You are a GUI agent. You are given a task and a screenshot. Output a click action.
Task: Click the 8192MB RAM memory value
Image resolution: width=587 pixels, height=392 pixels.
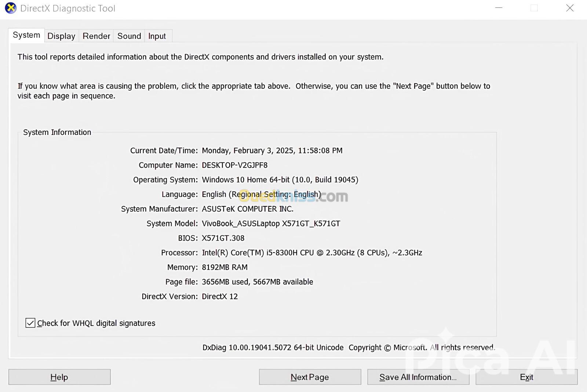(x=225, y=267)
